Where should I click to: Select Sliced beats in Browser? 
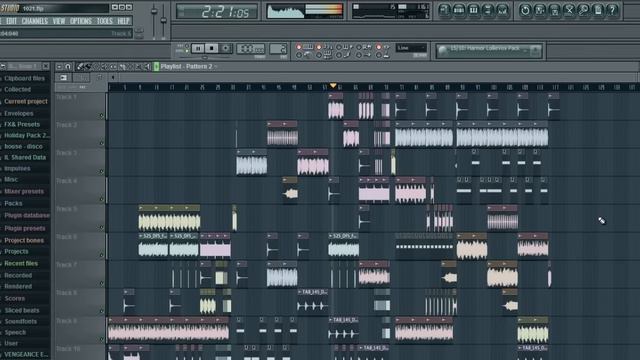22,311
